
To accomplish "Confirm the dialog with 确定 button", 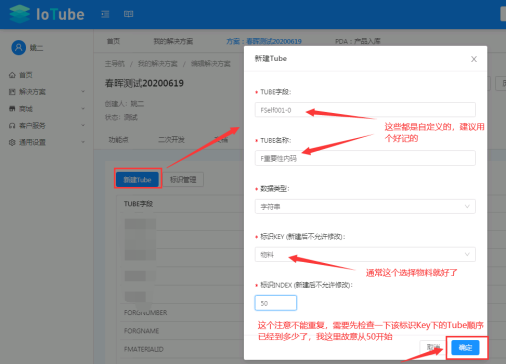I will tap(465, 348).
